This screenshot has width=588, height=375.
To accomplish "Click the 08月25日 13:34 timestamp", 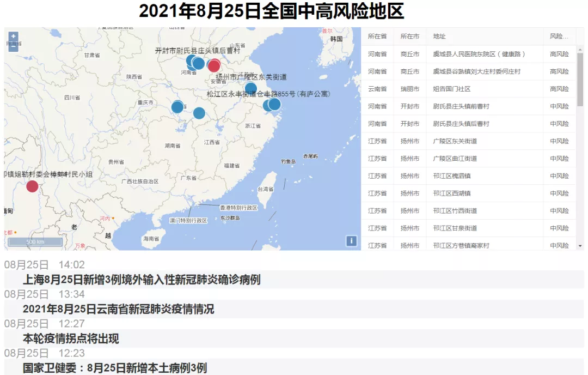I will pyautogui.click(x=44, y=294).
